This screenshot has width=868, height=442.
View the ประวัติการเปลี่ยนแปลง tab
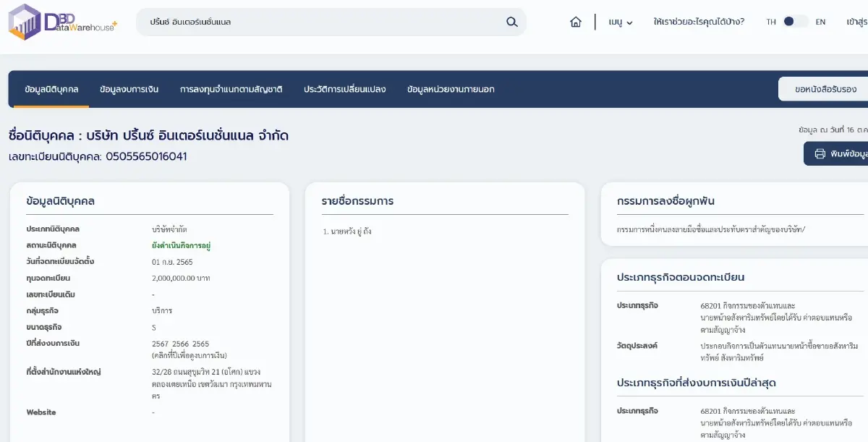tap(344, 90)
